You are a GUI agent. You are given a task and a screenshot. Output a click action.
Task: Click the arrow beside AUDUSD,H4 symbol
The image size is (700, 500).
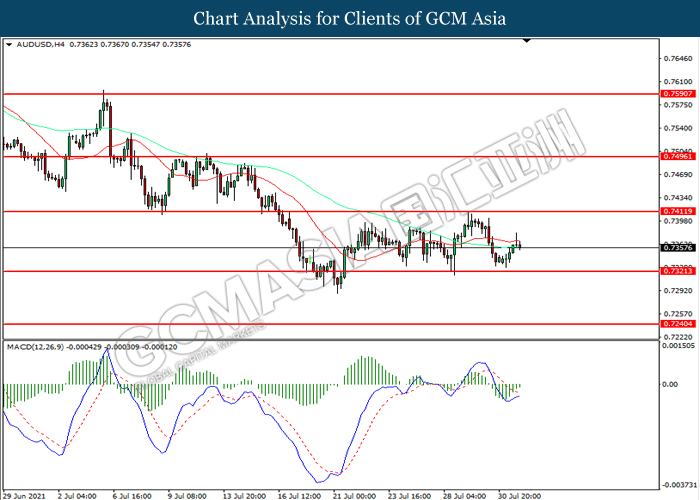(9, 45)
